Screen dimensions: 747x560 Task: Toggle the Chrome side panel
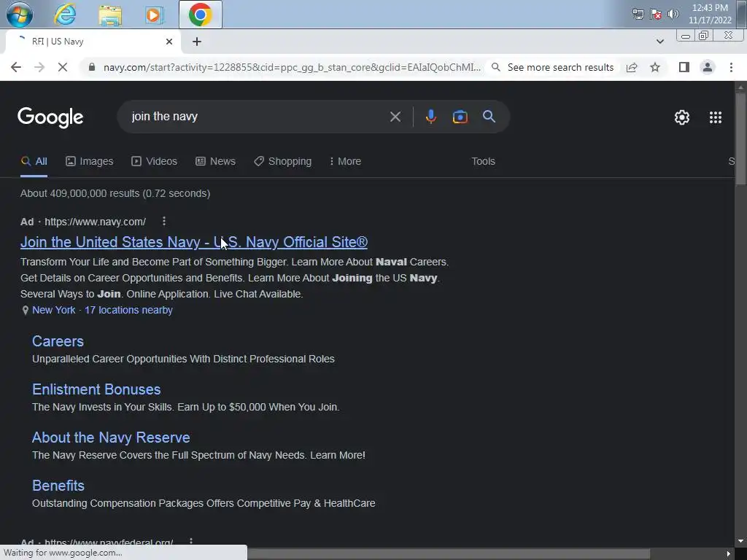(684, 67)
